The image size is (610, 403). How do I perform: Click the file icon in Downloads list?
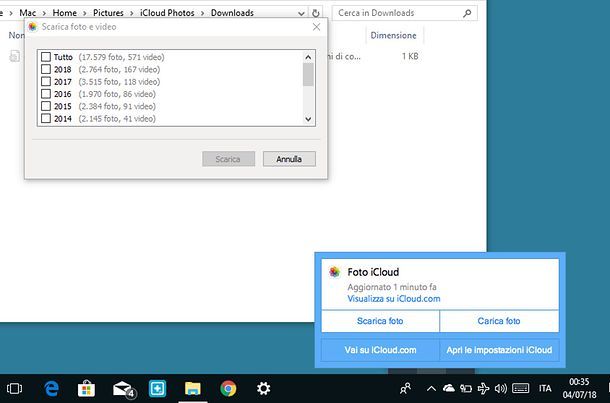tap(15, 56)
